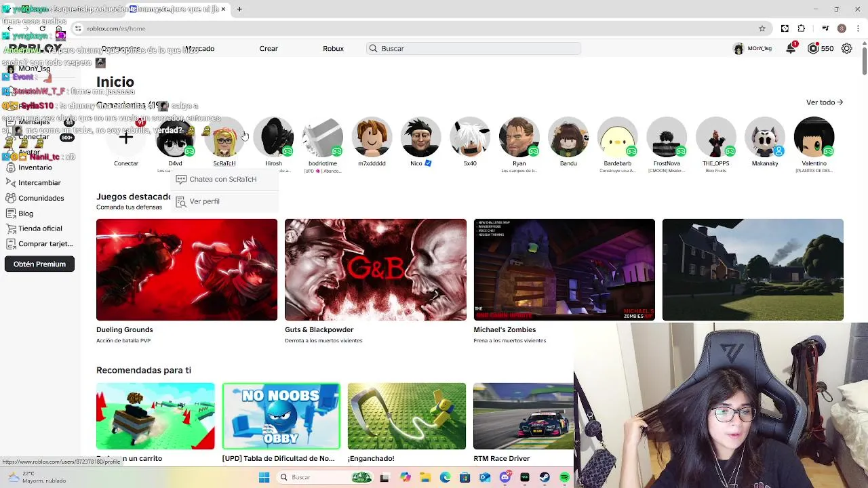Open the carrito game thumbnail
This screenshot has width=868, height=488.
point(155,416)
